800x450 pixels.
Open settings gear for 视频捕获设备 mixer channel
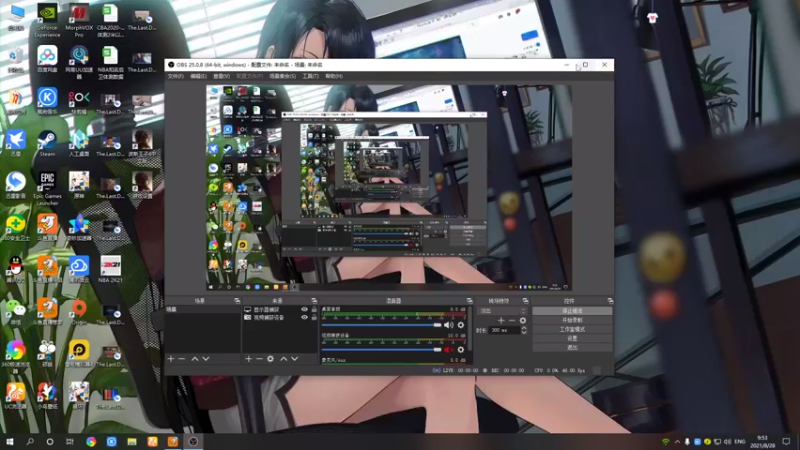(461, 349)
